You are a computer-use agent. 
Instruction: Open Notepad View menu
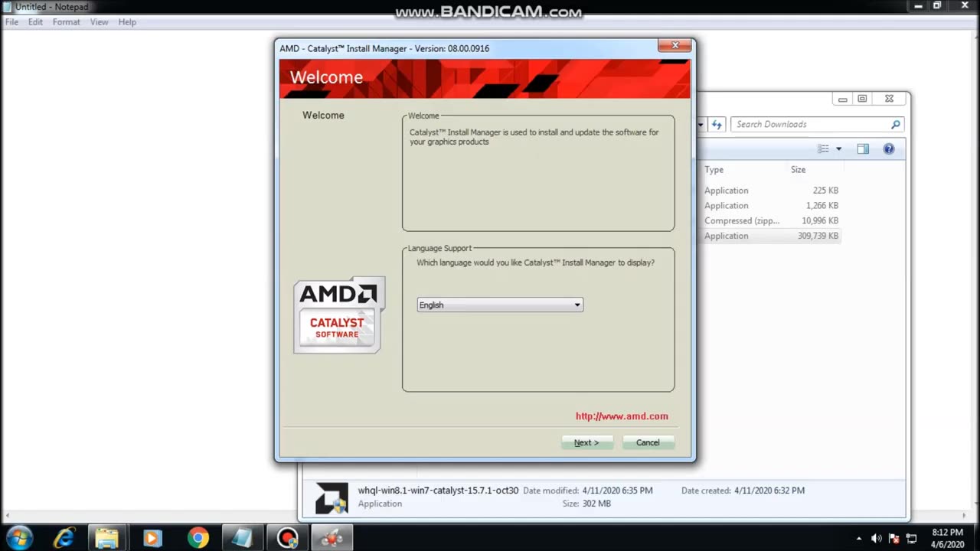pyautogui.click(x=100, y=22)
